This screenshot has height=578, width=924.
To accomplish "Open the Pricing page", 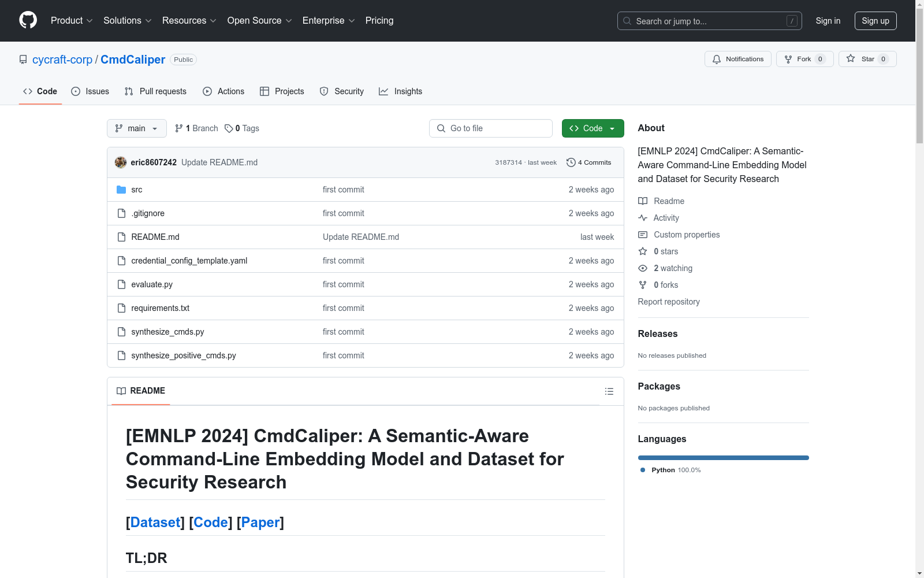I will point(379,21).
